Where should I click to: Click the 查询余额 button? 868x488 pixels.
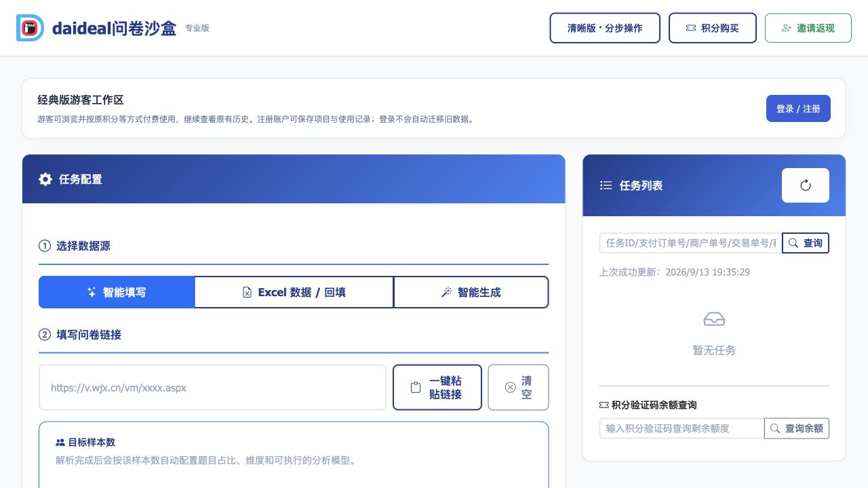coord(797,428)
